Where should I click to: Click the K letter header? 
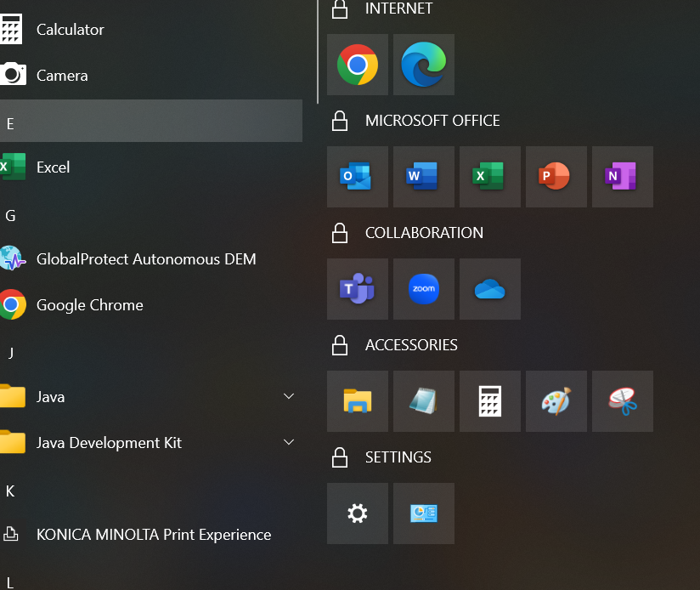10,491
